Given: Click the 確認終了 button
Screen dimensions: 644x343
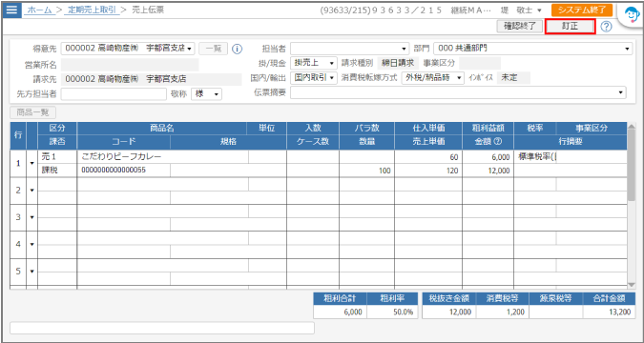Looking at the screenshot, I should (x=520, y=27).
